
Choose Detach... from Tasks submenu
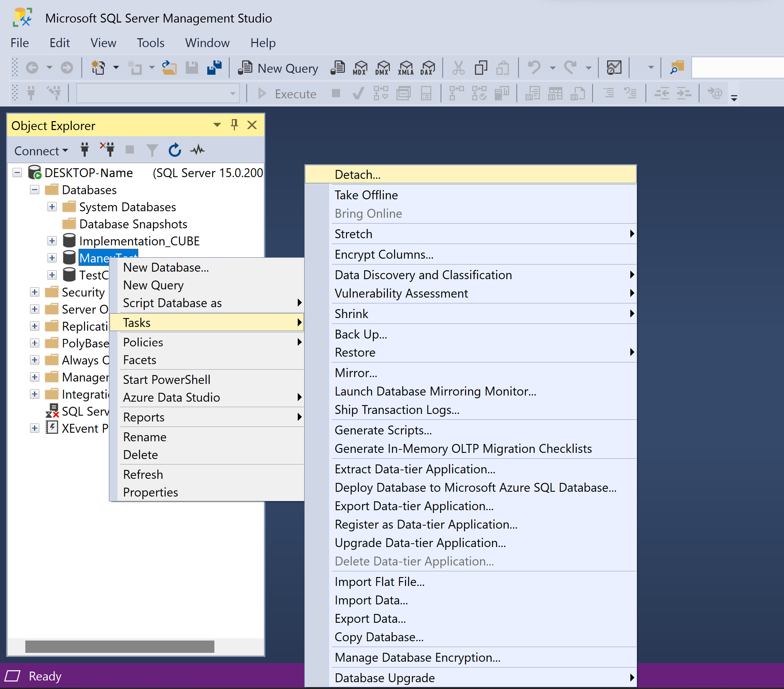[358, 175]
